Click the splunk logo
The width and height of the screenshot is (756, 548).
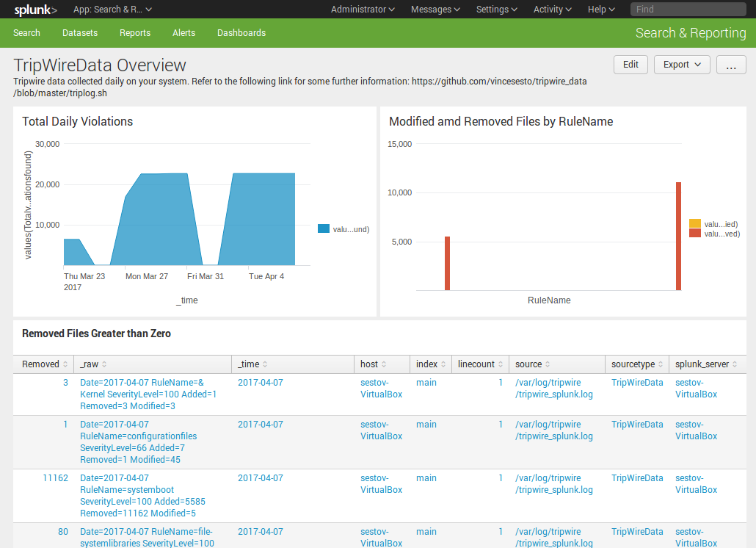coord(34,10)
